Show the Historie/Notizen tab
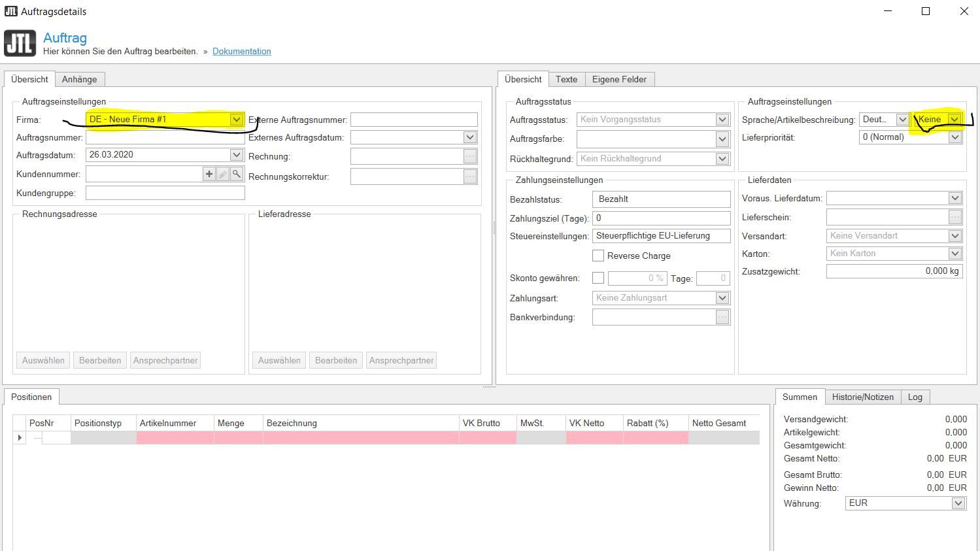The image size is (980, 551). [862, 397]
